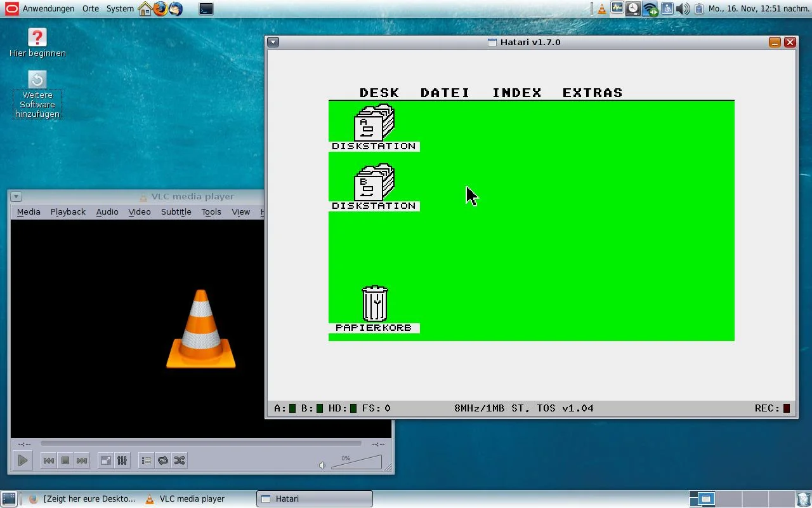Open the DATEI menu in Atari desktop
The image size is (812, 508).
tap(445, 93)
